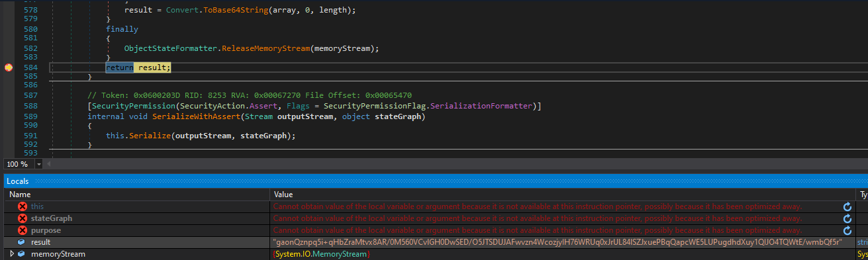Select the memoryStream row name
The image size is (868, 260).
(x=58, y=254)
